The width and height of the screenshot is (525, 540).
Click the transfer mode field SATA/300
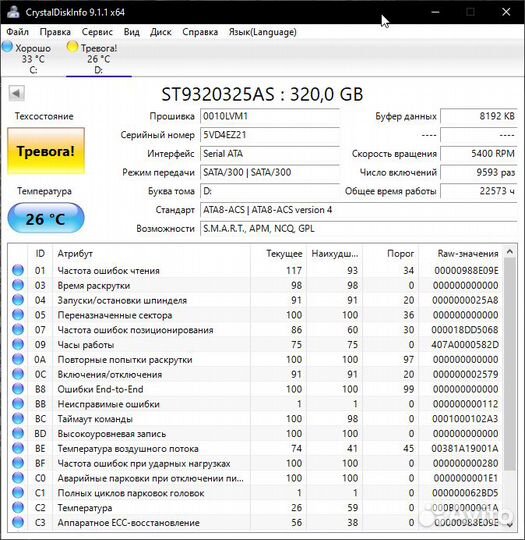pos(270,172)
